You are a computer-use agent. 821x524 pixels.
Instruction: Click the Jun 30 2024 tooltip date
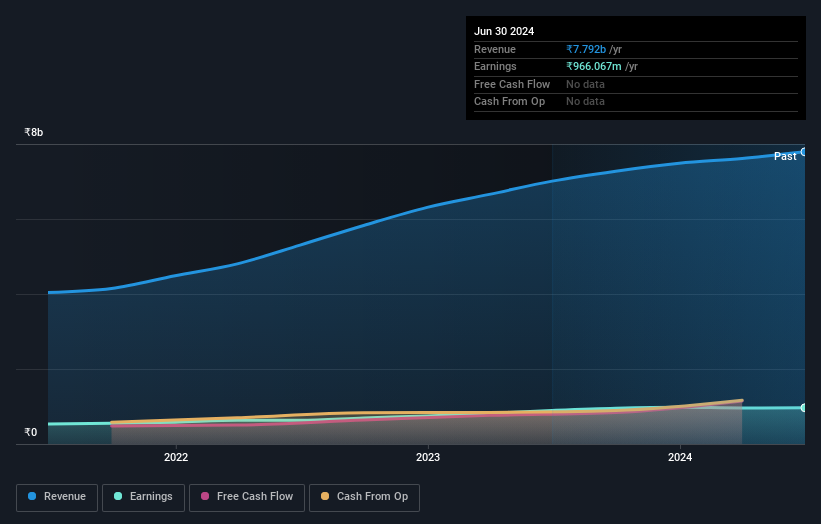pos(504,31)
